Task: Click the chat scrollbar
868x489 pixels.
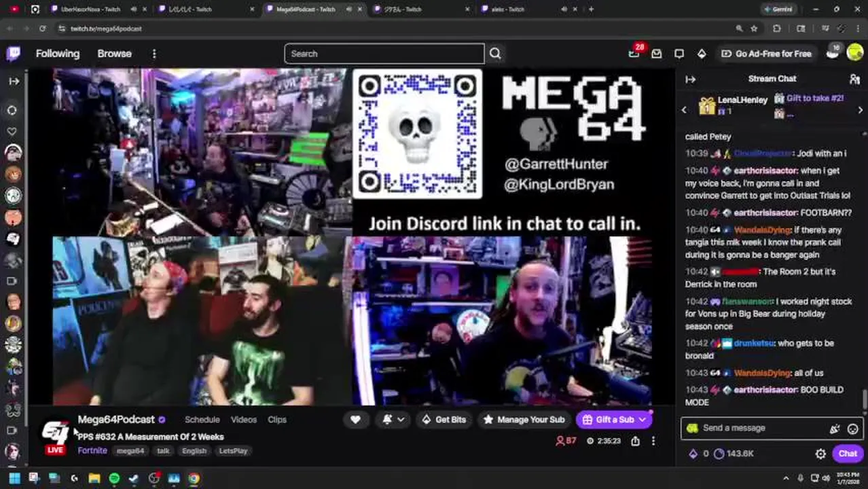Action: coord(865,399)
